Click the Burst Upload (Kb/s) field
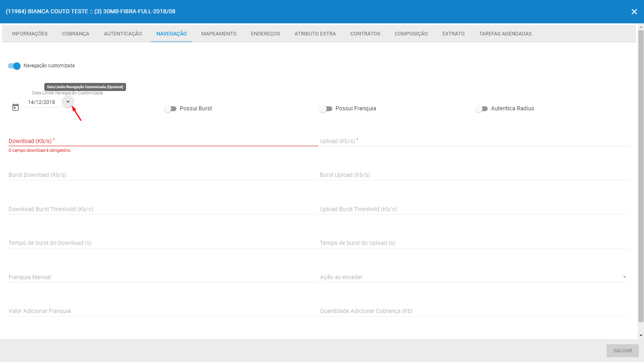 coord(474,175)
